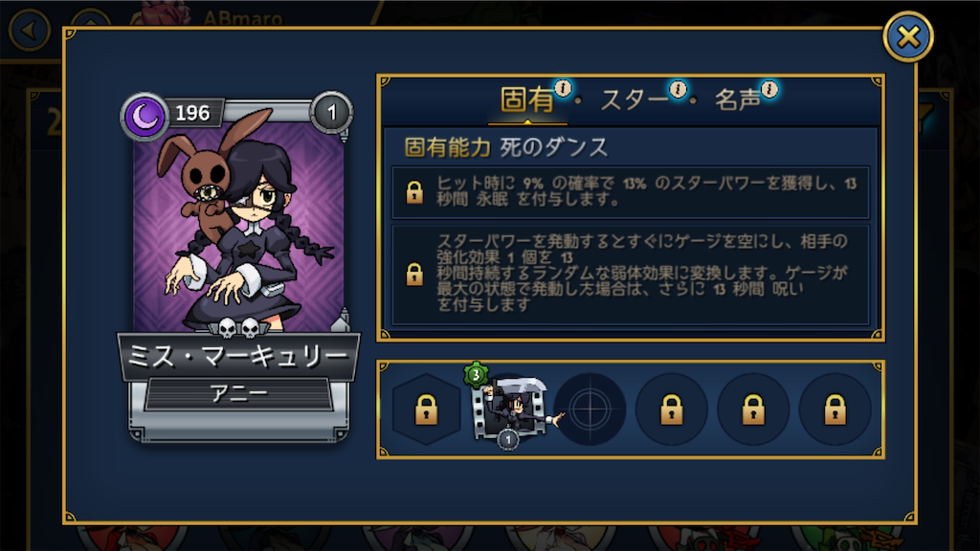Switch to the スター tab

coord(634,99)
